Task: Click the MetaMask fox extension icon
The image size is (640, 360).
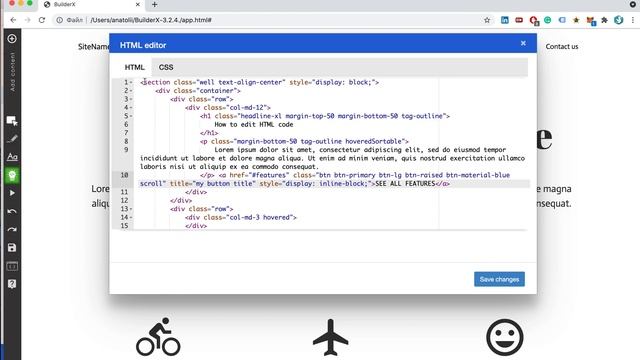Action: (591, 20)
